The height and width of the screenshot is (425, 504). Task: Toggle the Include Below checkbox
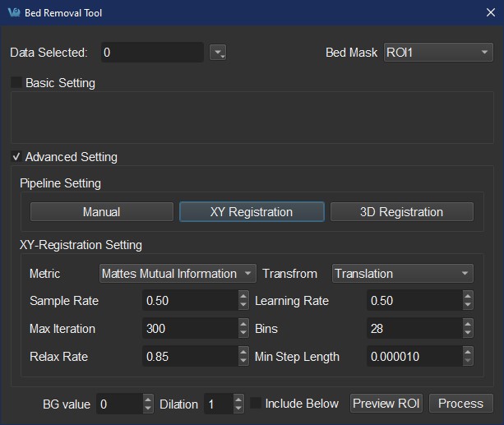point(256,404)
